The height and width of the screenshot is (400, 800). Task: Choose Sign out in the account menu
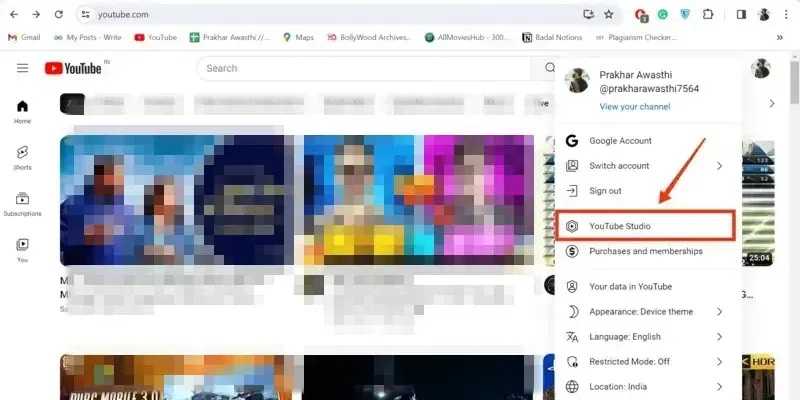click(605, 191)
